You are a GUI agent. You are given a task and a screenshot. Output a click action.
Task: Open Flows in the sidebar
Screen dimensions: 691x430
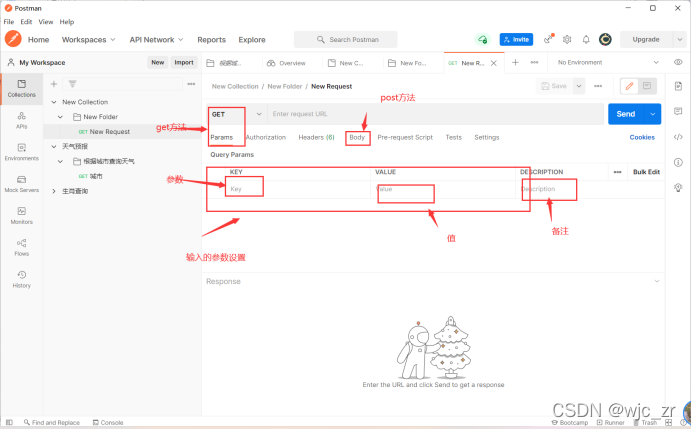click(22, 247)
